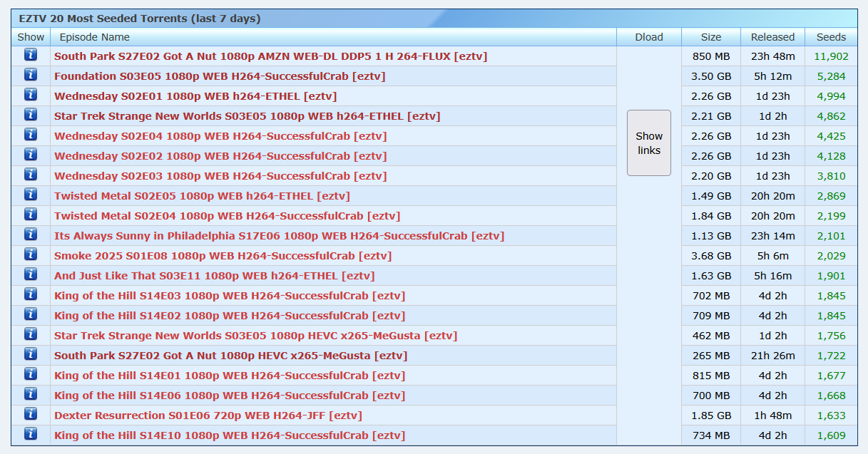Viewport: 868px width, 454px height.
Task: Open info icon for Star Trek HEVC x265-MeGusta
Action: coord(30,334)
